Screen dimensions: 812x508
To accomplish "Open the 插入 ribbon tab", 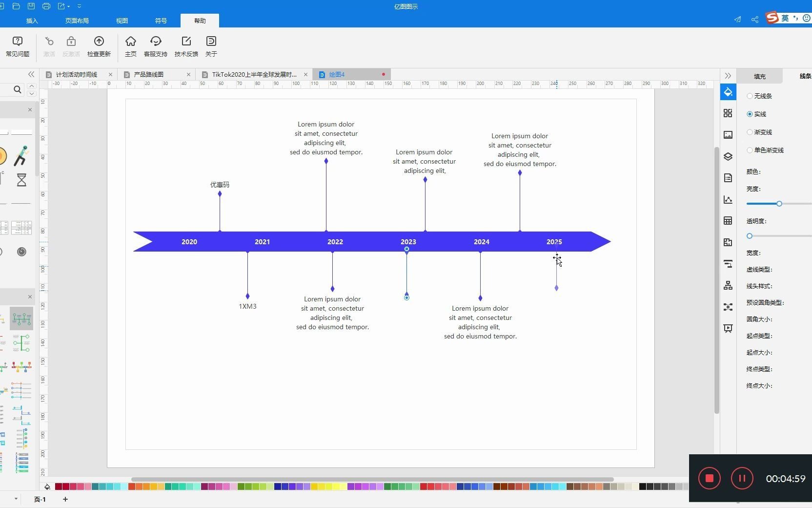I will point(32,21).
